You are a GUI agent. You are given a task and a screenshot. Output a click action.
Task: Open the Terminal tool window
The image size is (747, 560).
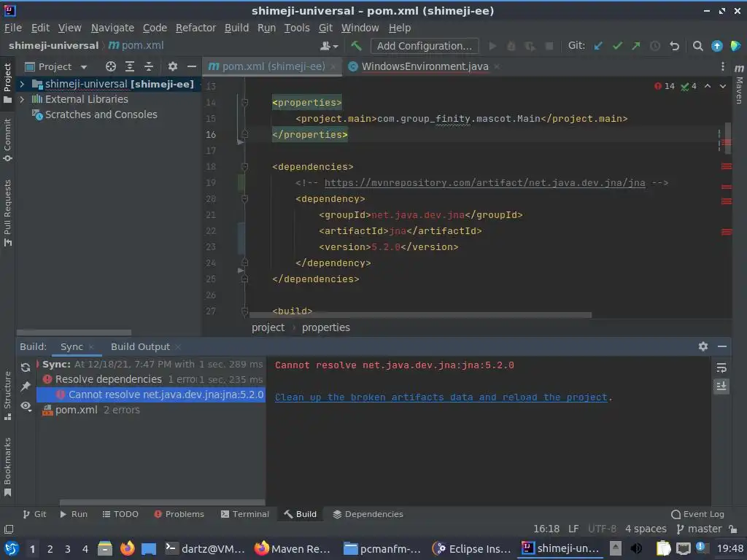click(245, 514)
